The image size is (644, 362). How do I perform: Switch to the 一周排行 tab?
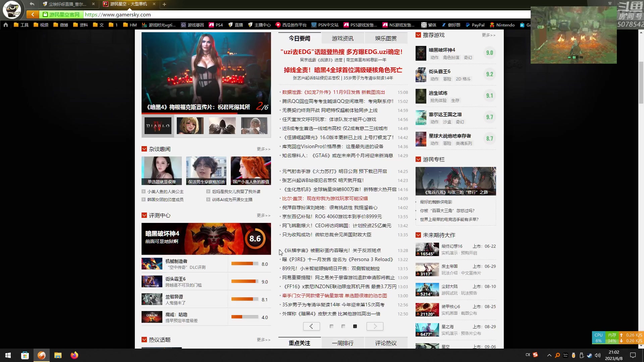[342, 343]
